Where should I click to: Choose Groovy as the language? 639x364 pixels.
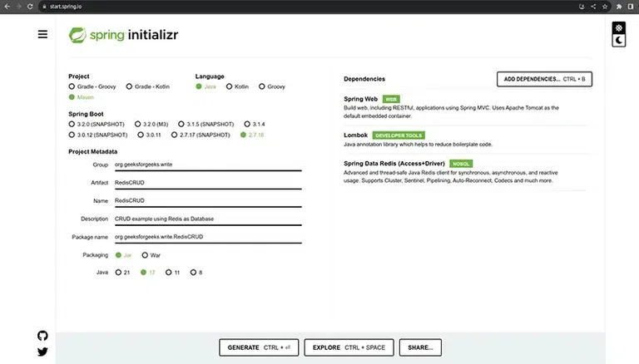point(272,86)
